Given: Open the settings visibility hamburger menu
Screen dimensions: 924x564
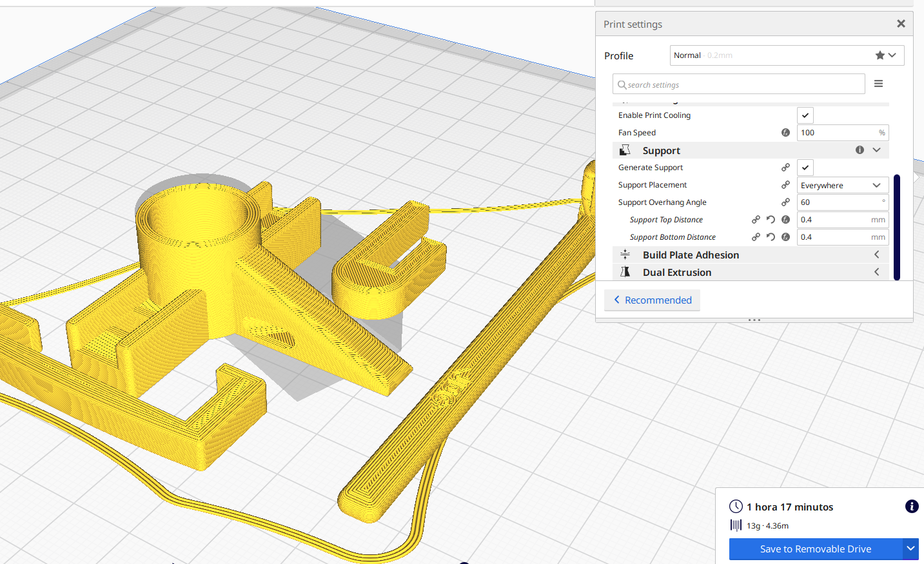Looking at the screenshot, I should (878, 84).
